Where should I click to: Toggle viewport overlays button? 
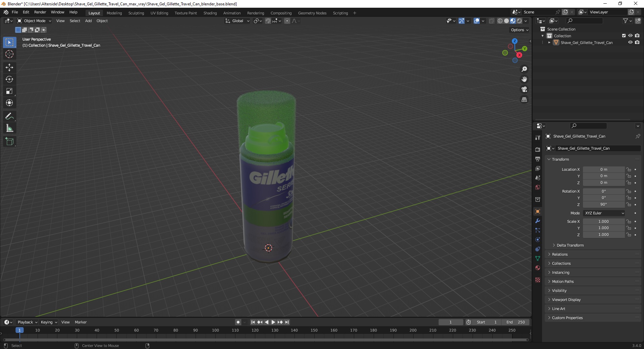coord(477,21)
